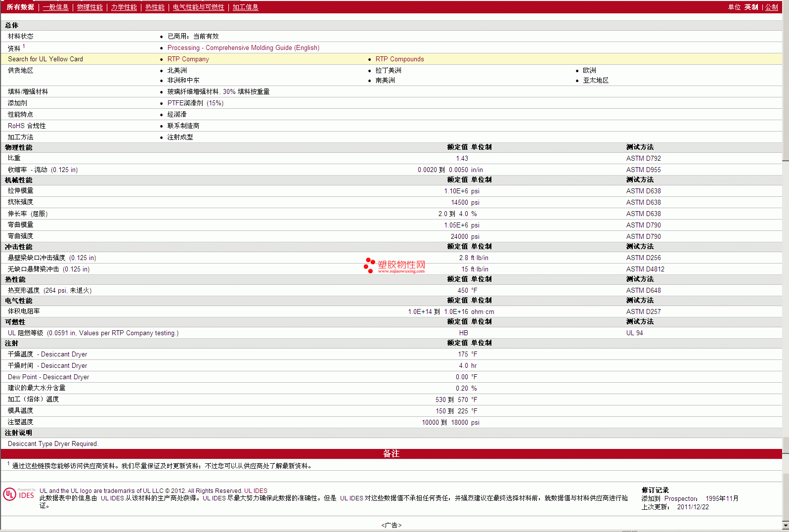Open the 力学性能 tab
The image size is (789, 532).
pyautogui.click(x=124, y=7)
